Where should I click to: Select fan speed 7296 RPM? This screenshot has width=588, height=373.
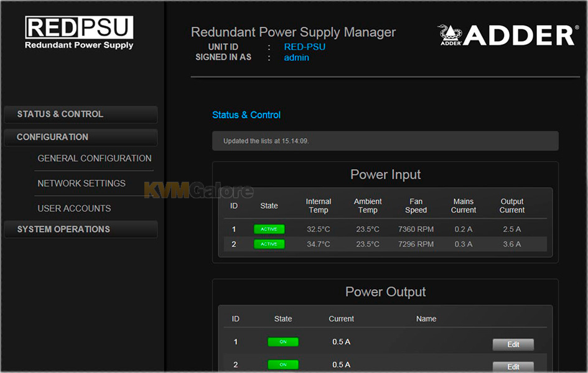[x=416, y=244]
